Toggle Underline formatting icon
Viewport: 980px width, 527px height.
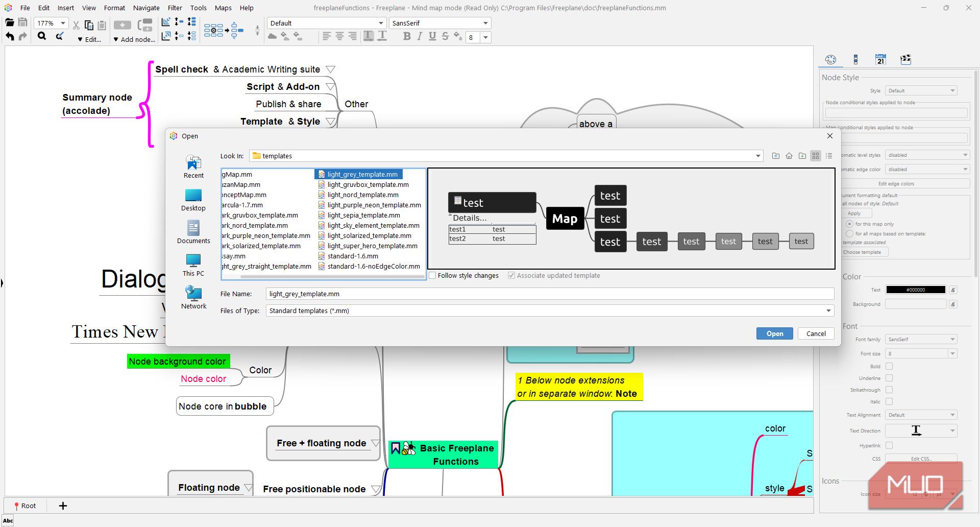click(432, 36)
